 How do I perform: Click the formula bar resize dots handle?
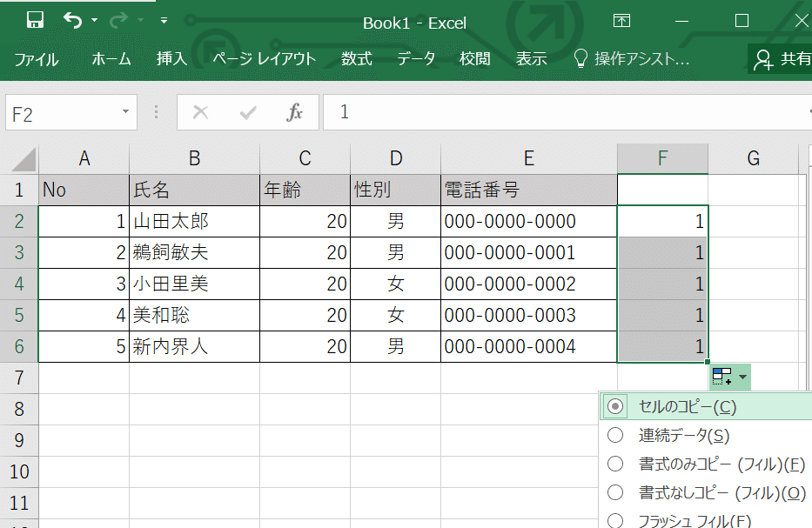coord(156,112)
